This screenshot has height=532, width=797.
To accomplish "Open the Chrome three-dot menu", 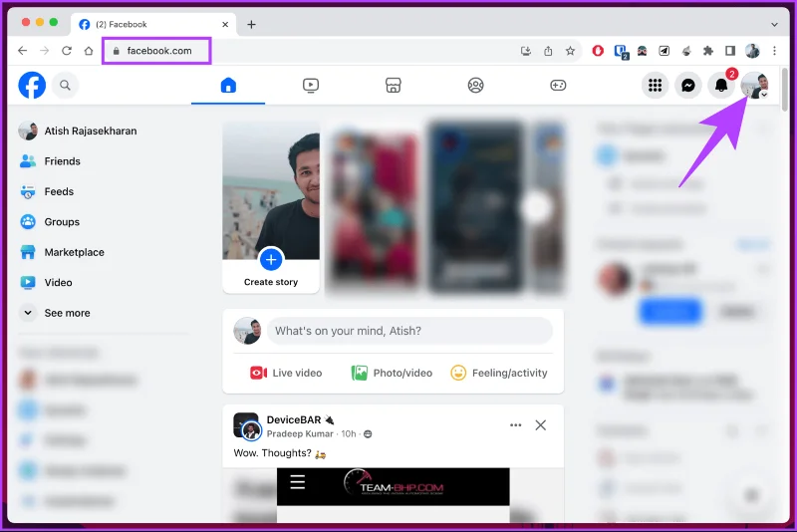I will click(x=774, y=50).
